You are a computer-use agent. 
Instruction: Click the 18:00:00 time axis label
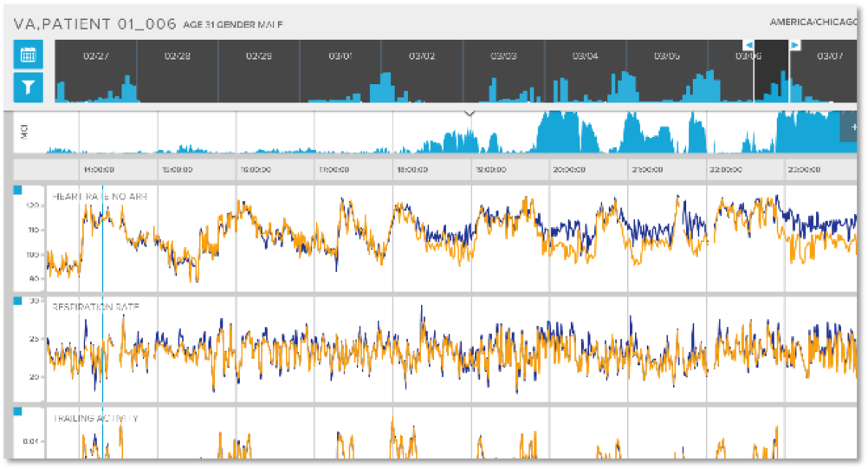click(x=412, y=170)
